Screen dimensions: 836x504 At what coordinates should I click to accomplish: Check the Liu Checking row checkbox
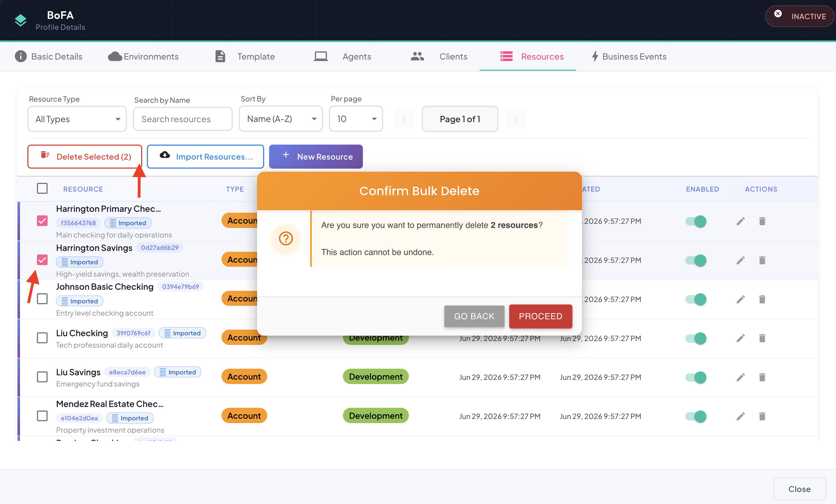42,338
